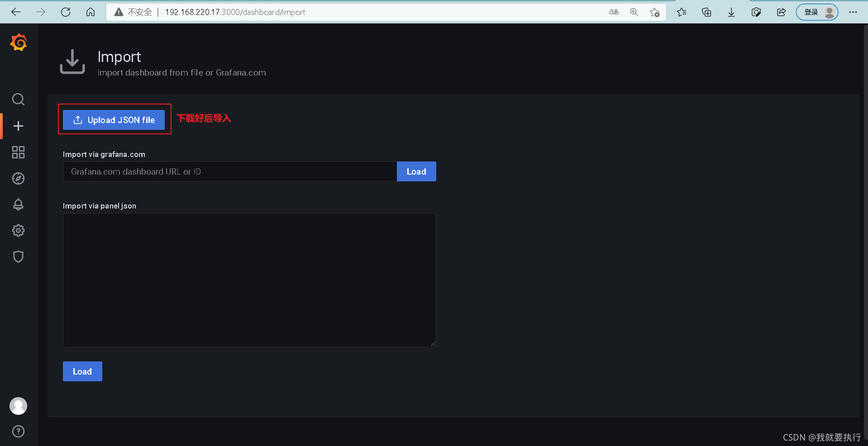This screenshot has width=868, height=446.
Task: Reload the page with the refresh icon
Action: pos(66,12)
